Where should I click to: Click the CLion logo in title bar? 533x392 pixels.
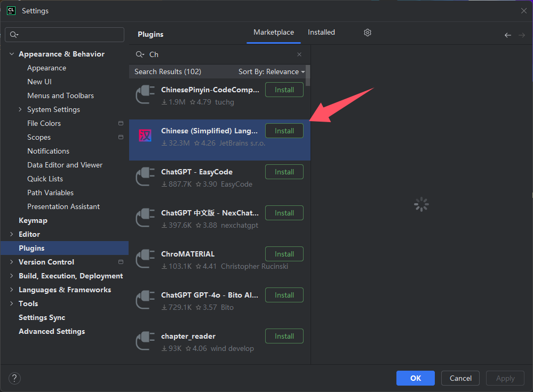(x=11, y=11)
